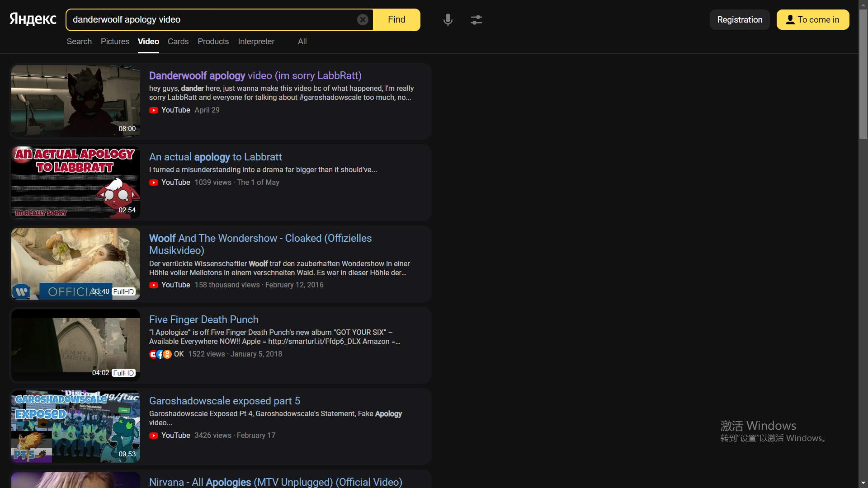Click OK source icons under Five Finger Death Punch
The image size is (868, 488).
160,354
